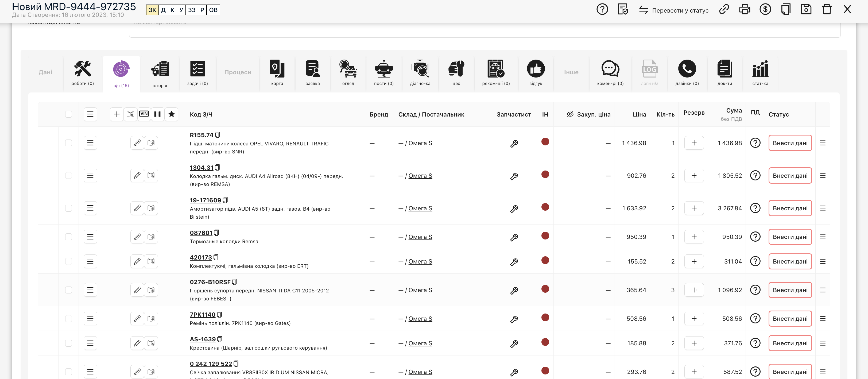
Task: Open the Омега S supplier link for 7PK1140
Action: 420,319
